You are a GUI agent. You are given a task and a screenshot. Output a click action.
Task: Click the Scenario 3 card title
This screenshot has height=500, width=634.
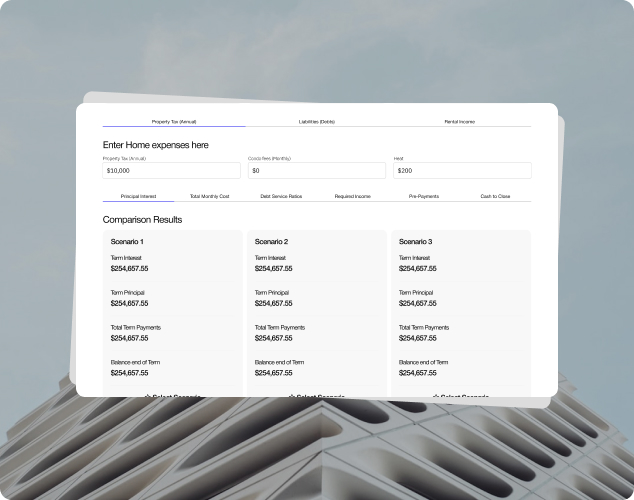point(415,242)
